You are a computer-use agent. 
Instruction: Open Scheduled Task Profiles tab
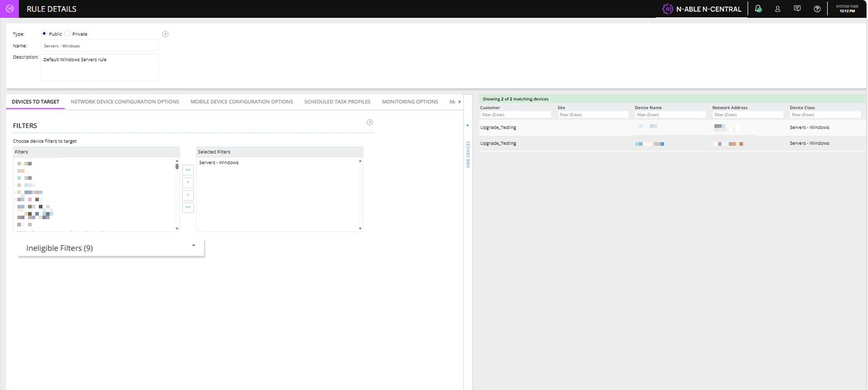[337, 102]
